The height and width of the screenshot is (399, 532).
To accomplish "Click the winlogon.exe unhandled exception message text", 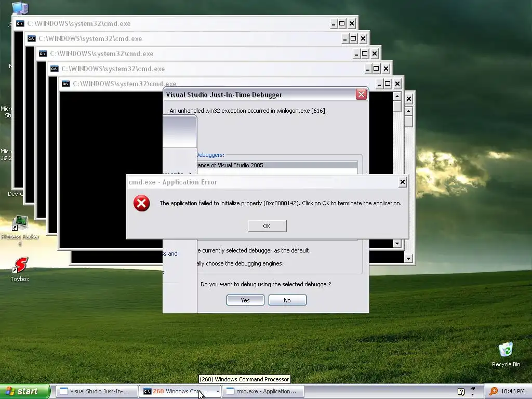I will click(x=248, y=111).
